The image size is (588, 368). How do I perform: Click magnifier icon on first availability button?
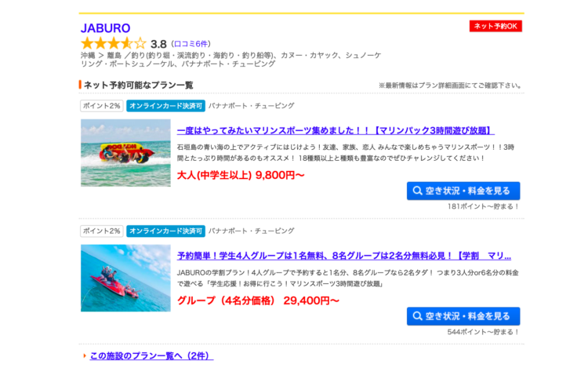[x=417, y=191]
